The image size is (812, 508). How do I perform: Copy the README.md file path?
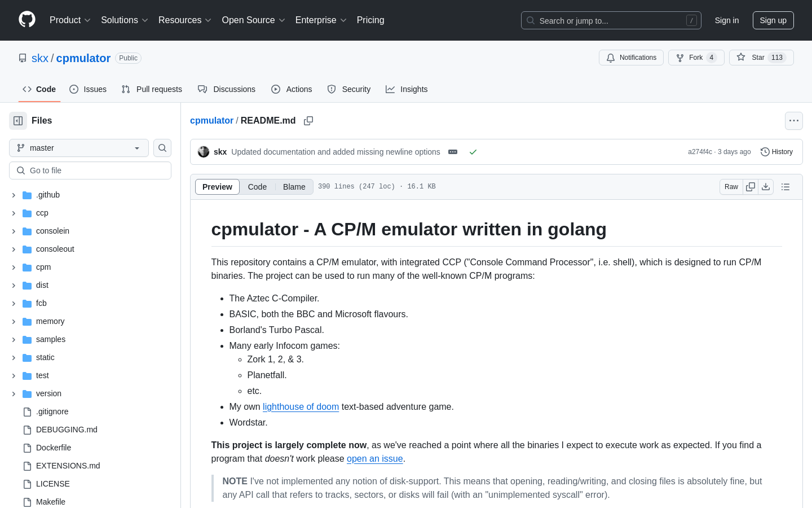coord(308,121)
